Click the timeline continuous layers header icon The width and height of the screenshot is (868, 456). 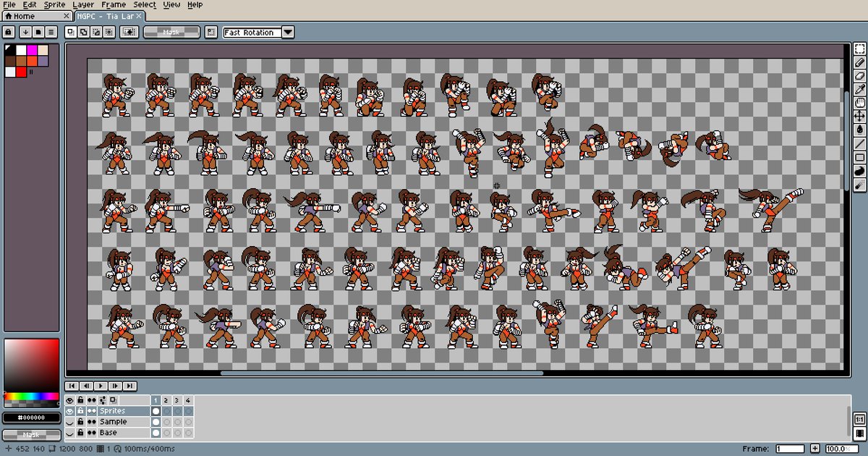tap(92, 400)
